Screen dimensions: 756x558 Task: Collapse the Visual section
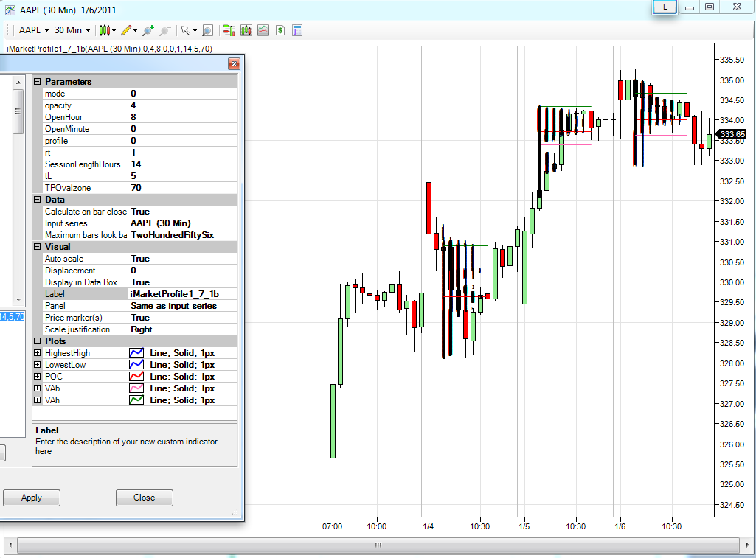pos(37,247)
